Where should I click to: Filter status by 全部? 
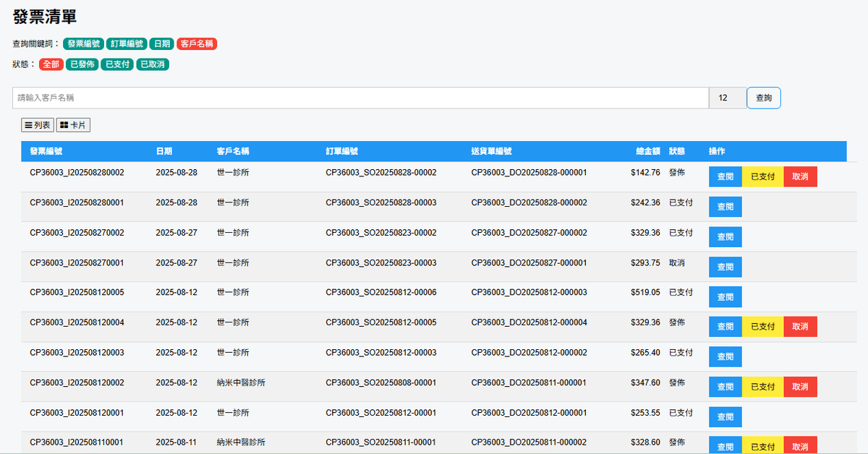pos(51,64)
